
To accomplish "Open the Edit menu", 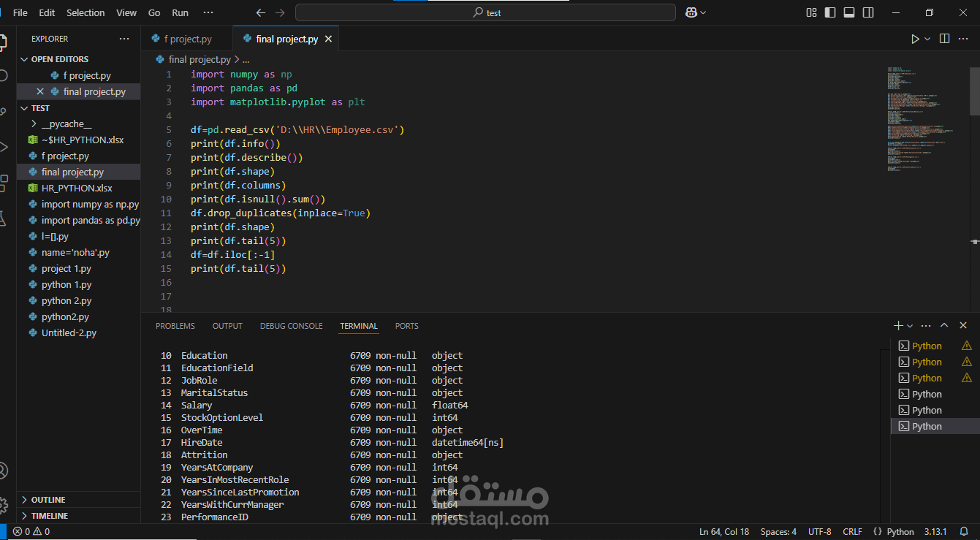I will pos(47,12).
